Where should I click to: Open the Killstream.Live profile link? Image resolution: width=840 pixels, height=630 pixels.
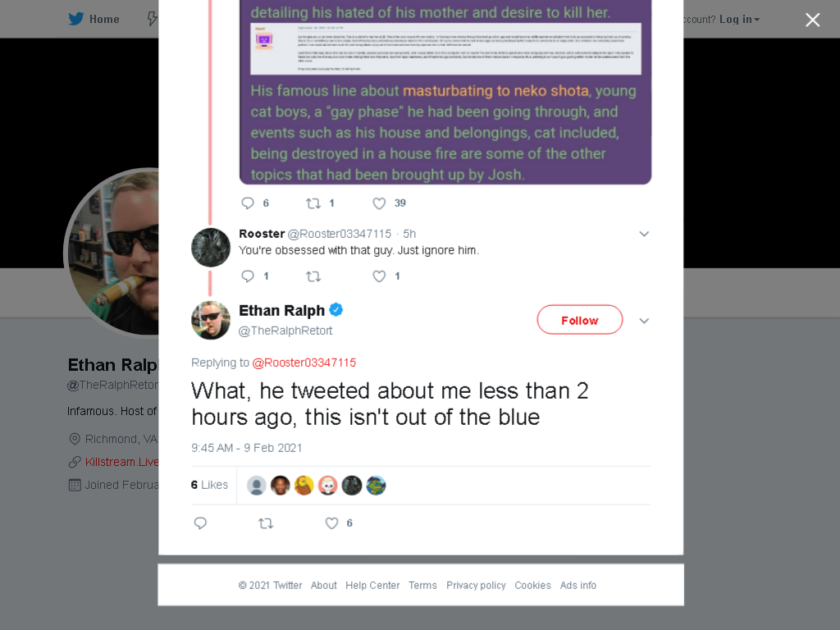click(121, 462)
